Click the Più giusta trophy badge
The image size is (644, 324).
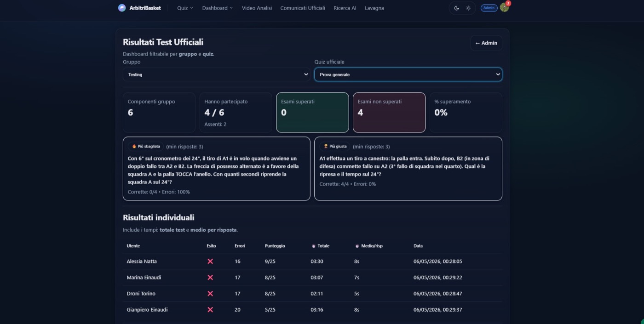335,147
